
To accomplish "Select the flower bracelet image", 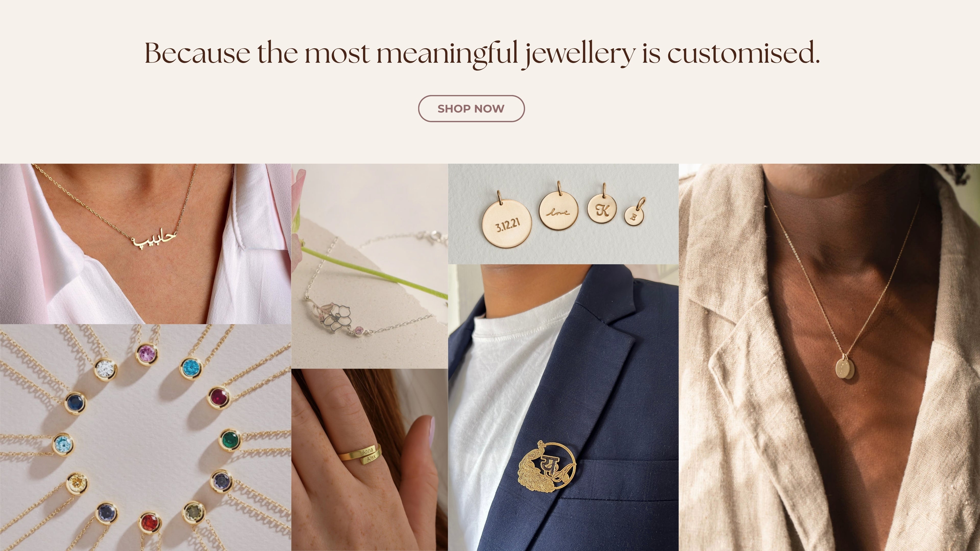I will point(369,266).
